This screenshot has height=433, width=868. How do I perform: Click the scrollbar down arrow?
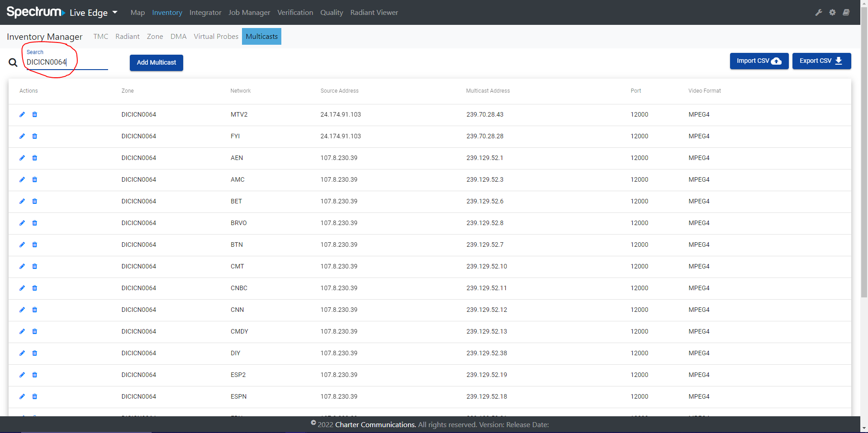click(x=864, y=428)
